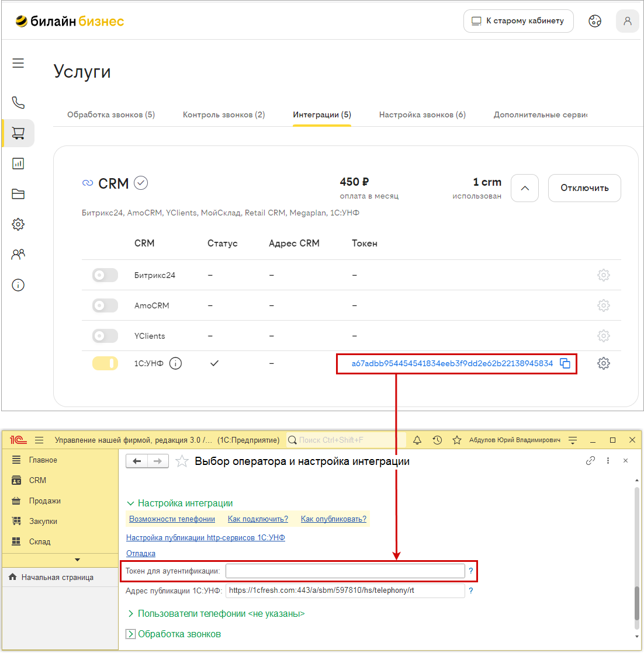
Task: Open Настройка публикации http-сервисов 1С:УНФ link
Action: [205, 537]
